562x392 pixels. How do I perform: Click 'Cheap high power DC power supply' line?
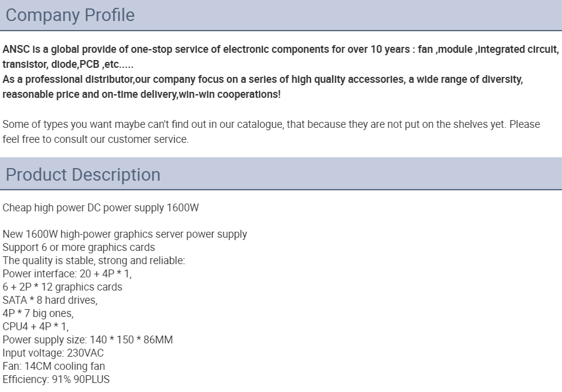101,208
